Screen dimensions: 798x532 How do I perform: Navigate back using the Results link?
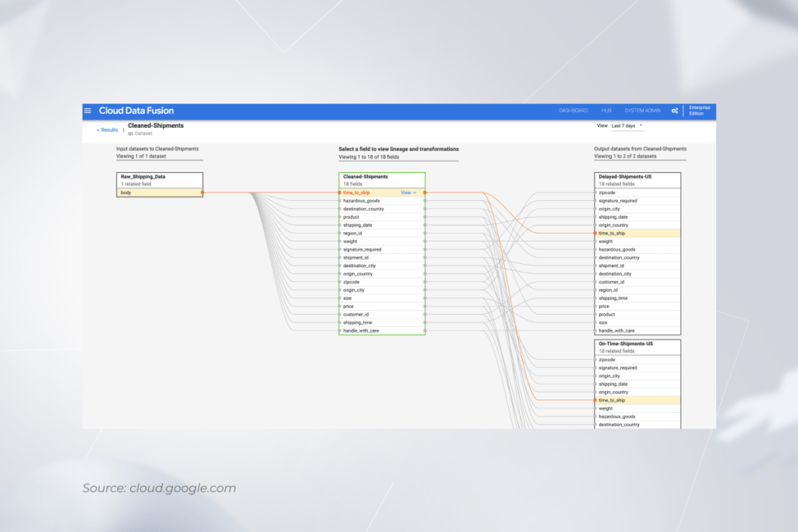107,129
